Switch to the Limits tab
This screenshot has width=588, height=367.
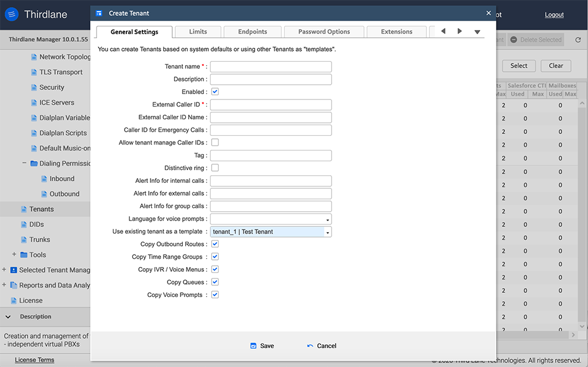click(198, 32)
